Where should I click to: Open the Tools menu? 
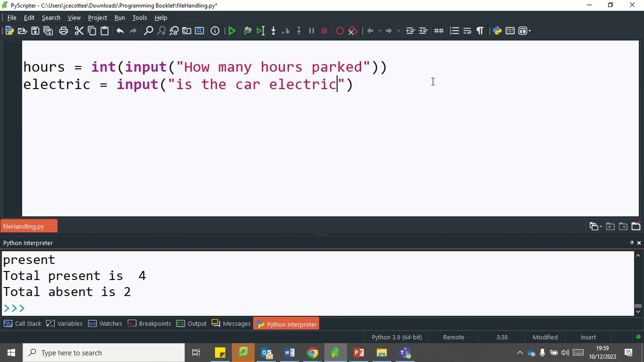point(139,18)
